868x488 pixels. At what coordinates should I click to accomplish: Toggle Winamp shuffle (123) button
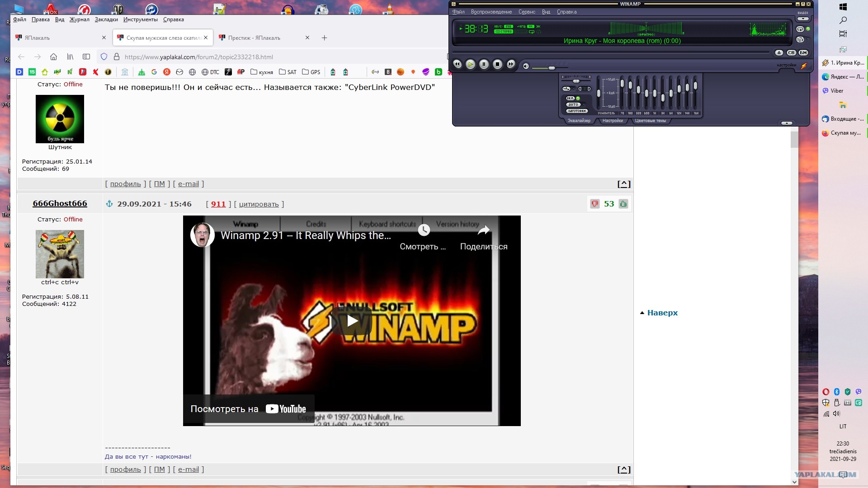800,40
